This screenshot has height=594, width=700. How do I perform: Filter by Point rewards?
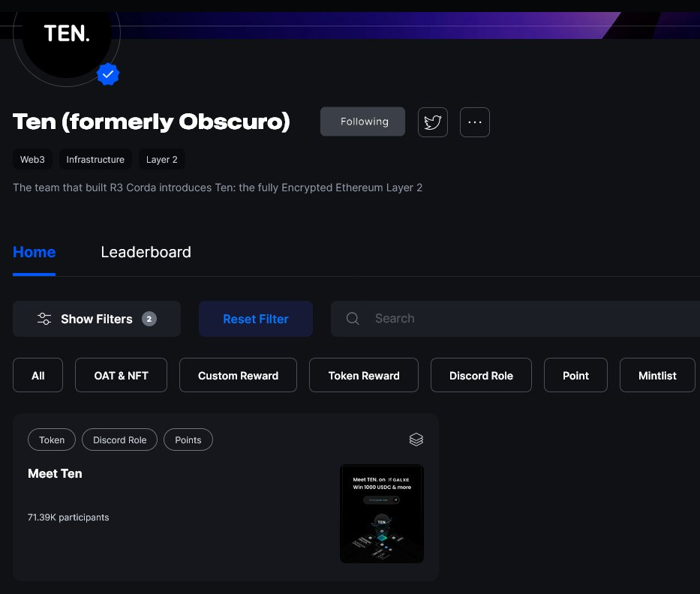(x=576, y=375)
